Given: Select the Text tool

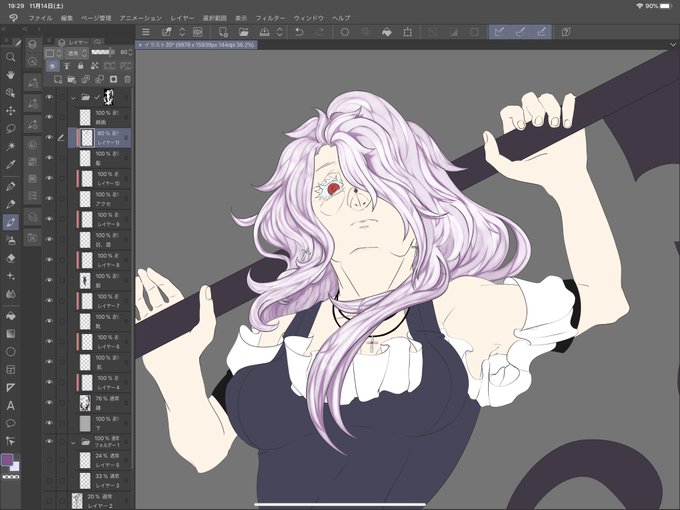Looking at the screenshot, I should pos(10,405).
